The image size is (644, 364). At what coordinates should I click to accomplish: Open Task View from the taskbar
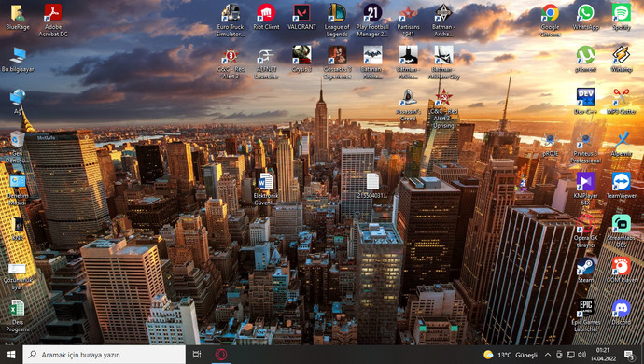click(197, 355)
